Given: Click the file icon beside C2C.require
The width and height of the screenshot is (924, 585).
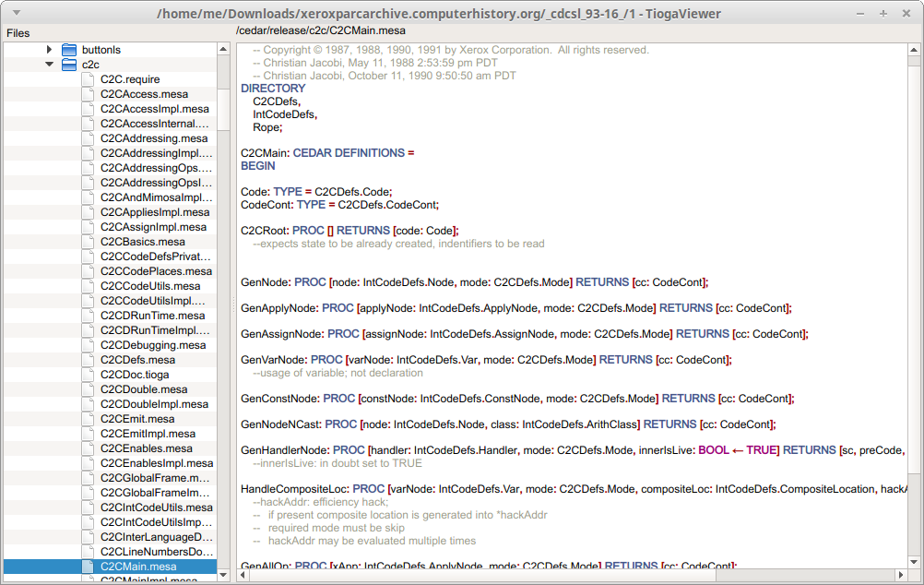Looking at the screenshot, I should pyautogui.click(x=88, y=79).
